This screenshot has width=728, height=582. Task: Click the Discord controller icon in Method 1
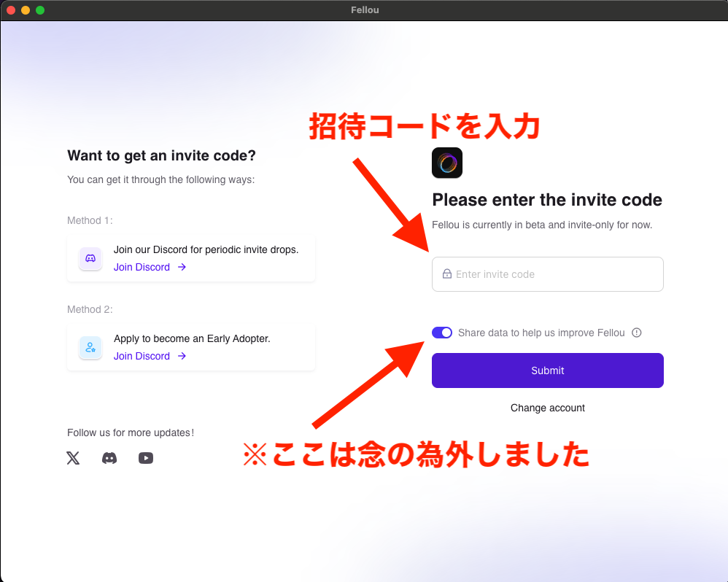pyautogui.click(x=90, y=258)
